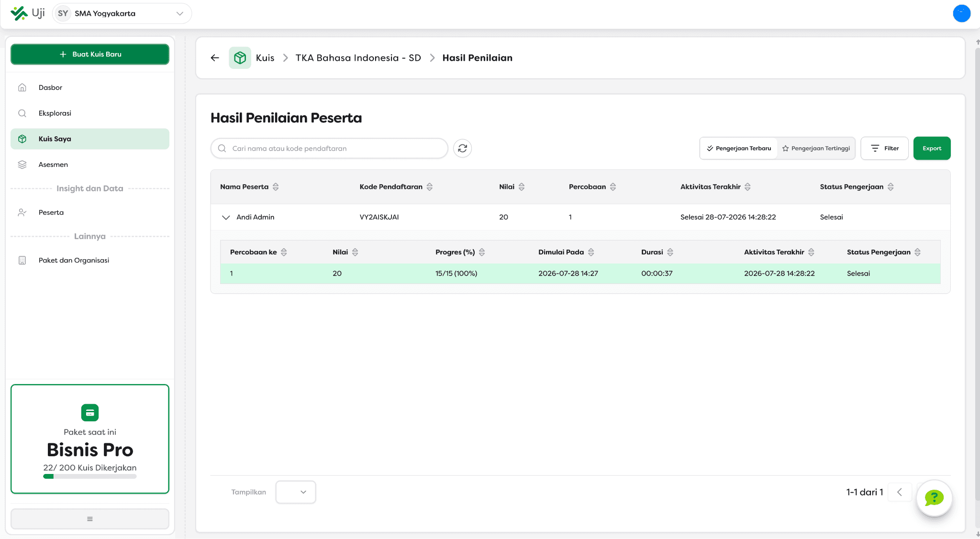
Task: Click the back arrow icon
Action: click(215, 58)
